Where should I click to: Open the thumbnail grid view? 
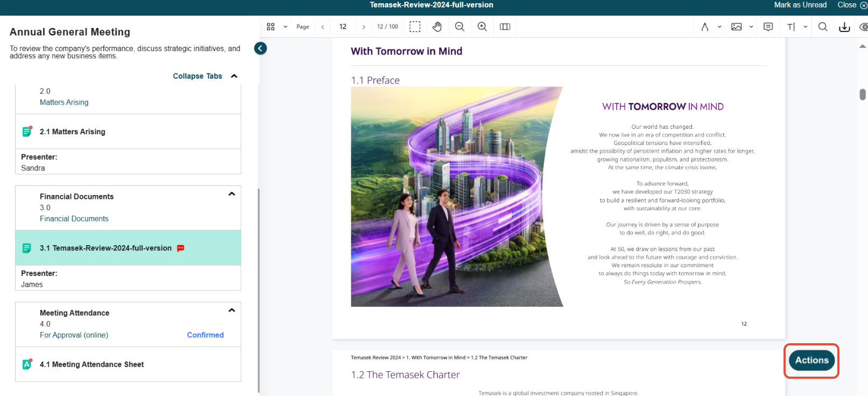click(x=271, y=26)
